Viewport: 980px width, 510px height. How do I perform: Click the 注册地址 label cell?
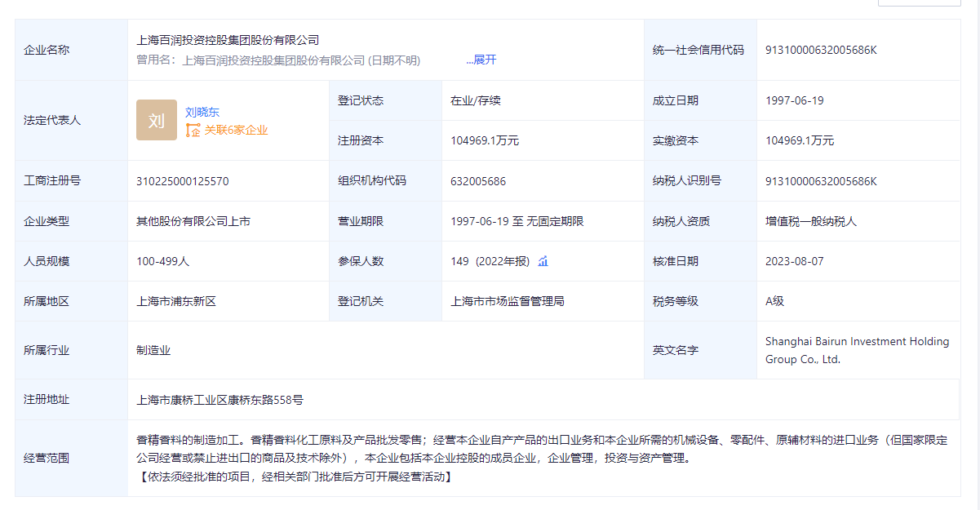[x=71, y=400]
